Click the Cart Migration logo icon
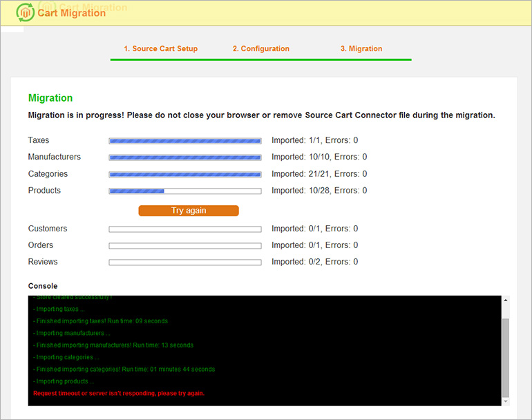The image size is (532, 420). (x=25, y=12)
